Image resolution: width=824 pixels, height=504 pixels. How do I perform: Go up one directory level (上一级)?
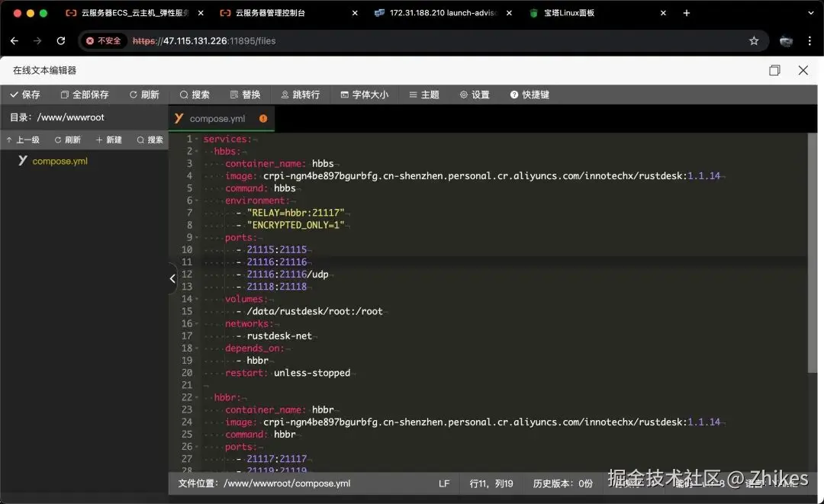(x=23, y=140)
